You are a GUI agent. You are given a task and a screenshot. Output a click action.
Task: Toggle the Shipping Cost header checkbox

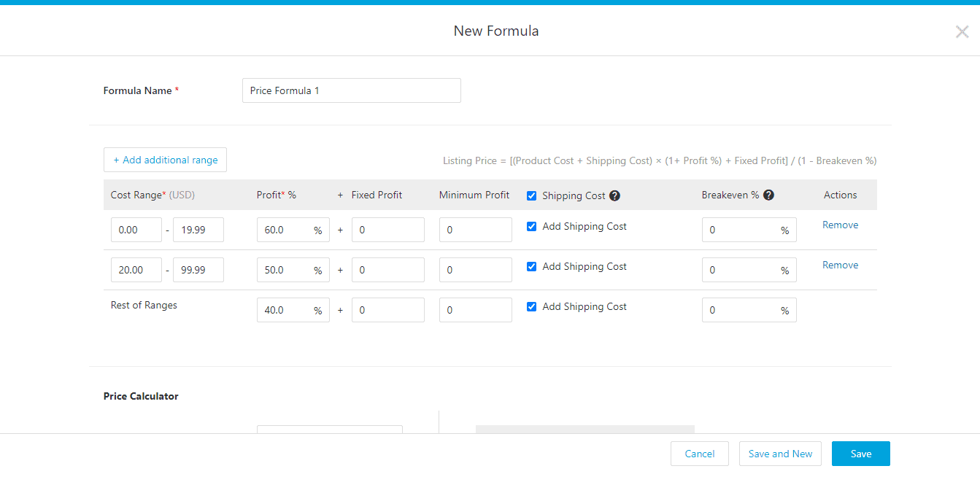coord(531,195)
